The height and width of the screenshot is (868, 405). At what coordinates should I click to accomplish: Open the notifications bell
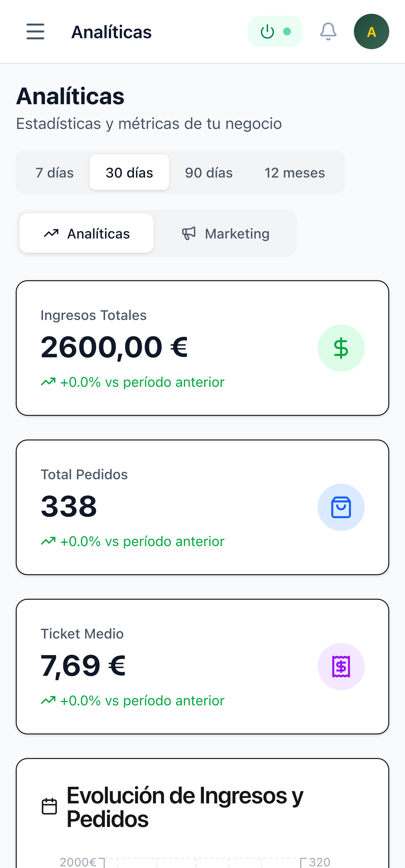(x=328, y=32)
